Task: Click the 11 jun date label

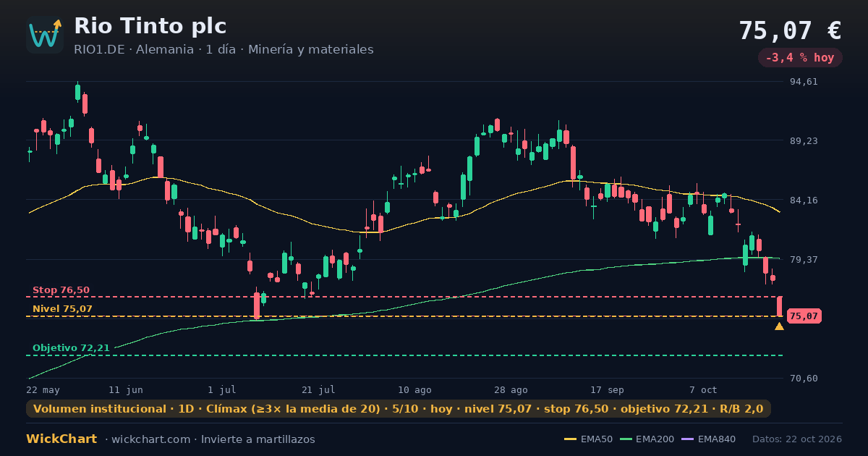Action: [x=126, y=390]
